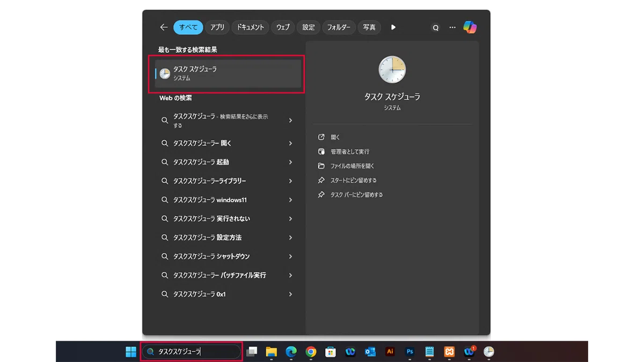Expand chevron for タスクスケジューラ シャットダウン
The width and height of the screenshot is (644, 362).
pyautogui.click(x=290, y=256)
